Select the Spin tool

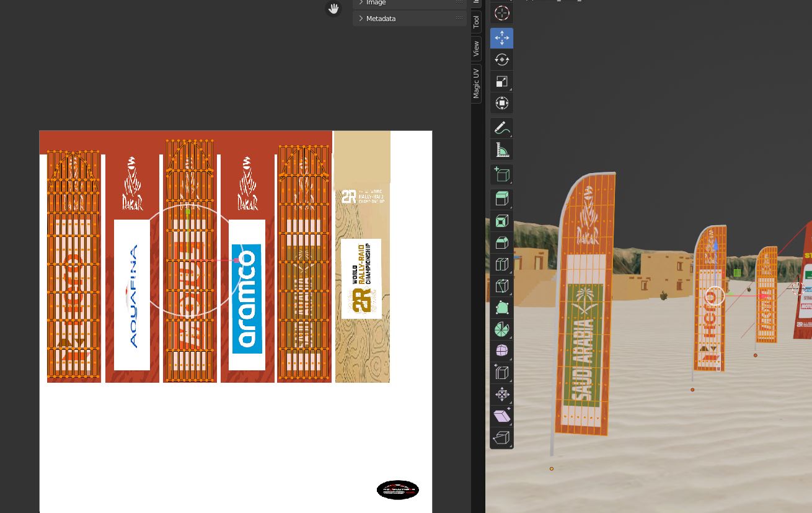(502, 329)
